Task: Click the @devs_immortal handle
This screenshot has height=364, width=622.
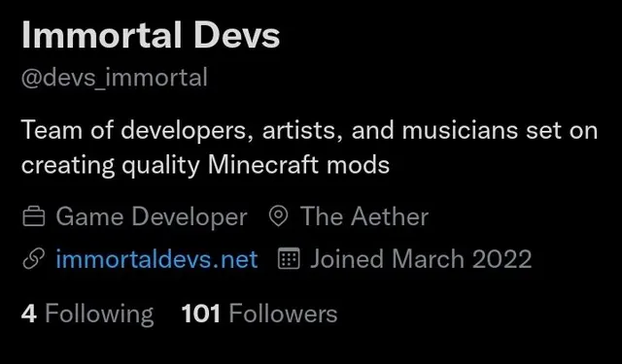Action: [115, 78]
